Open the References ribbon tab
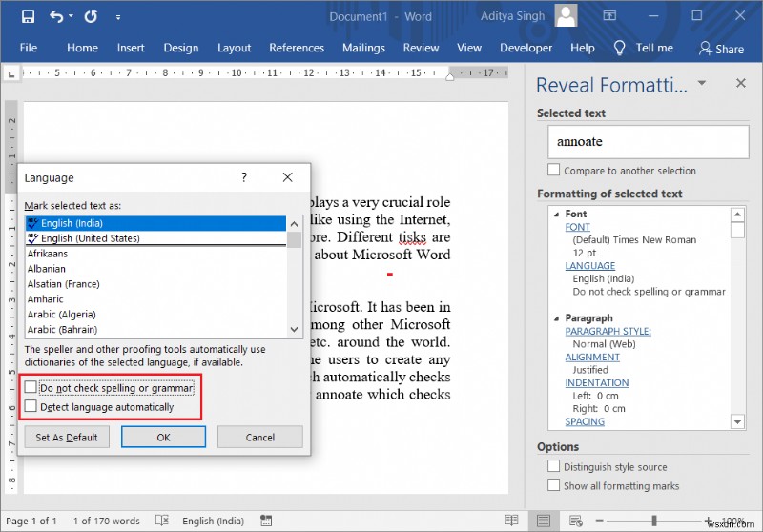The width and height of the screenshot is (763, 532). (x=297, y=48)
